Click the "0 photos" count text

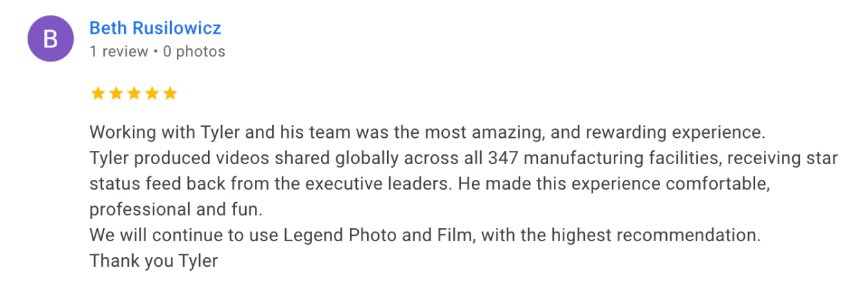[x=194, y=52]
